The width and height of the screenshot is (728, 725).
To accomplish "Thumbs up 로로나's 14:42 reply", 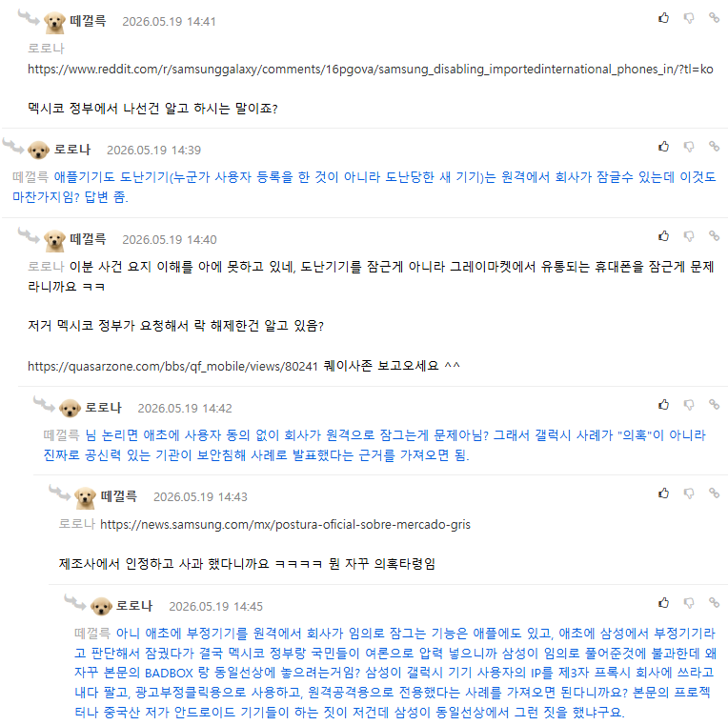I will (x=663, y=405).
